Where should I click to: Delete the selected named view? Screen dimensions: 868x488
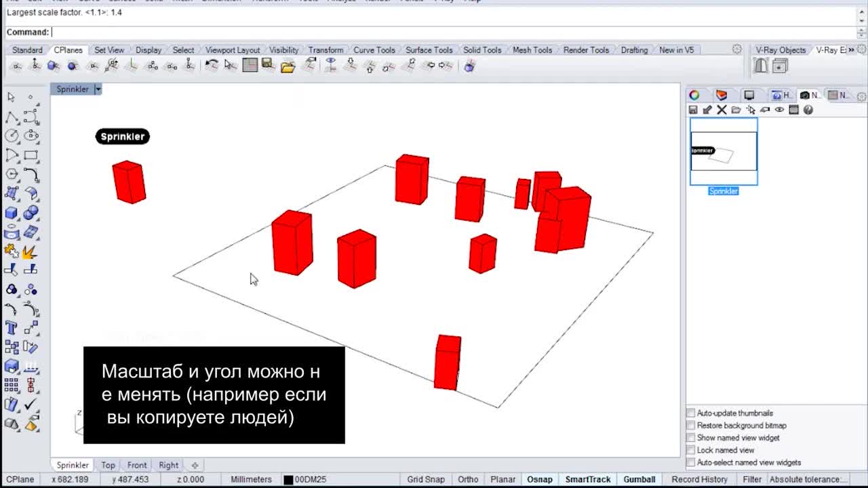721,109
